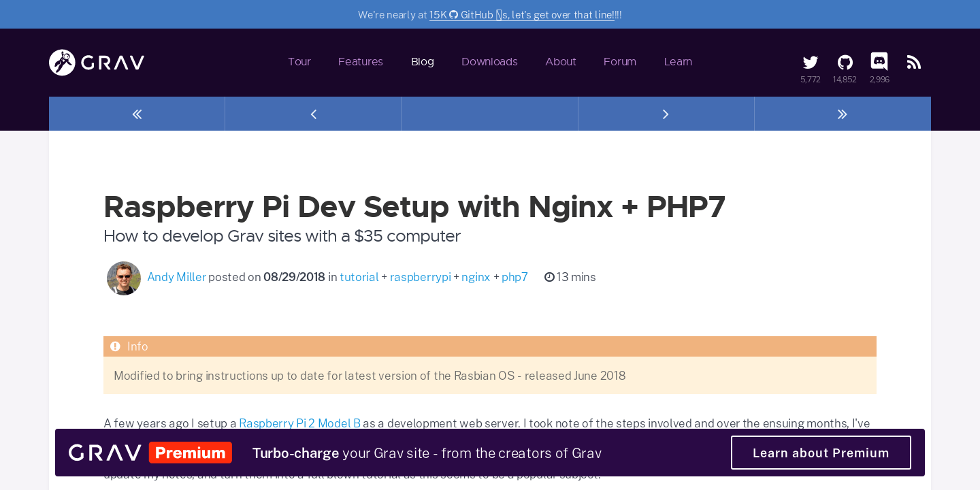Select Downloads in the navigation bar
Screen dimensions: 980x490
(489, 62)
